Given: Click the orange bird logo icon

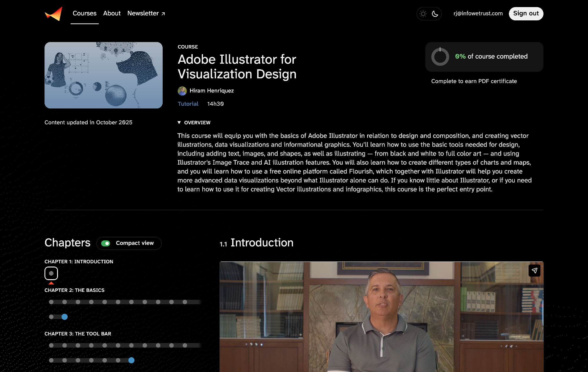Looking at the screenshot, I should 54,14.
